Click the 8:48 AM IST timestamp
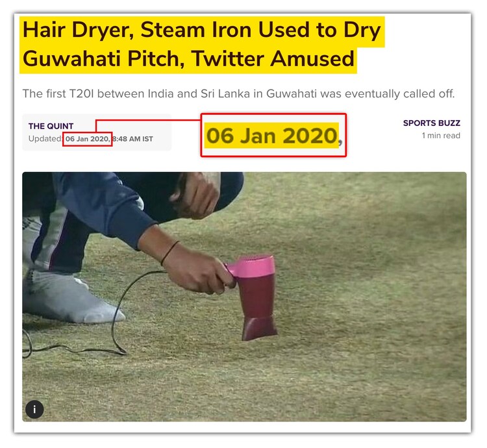Viewport: 487px width, 448px height. [132, 139]
